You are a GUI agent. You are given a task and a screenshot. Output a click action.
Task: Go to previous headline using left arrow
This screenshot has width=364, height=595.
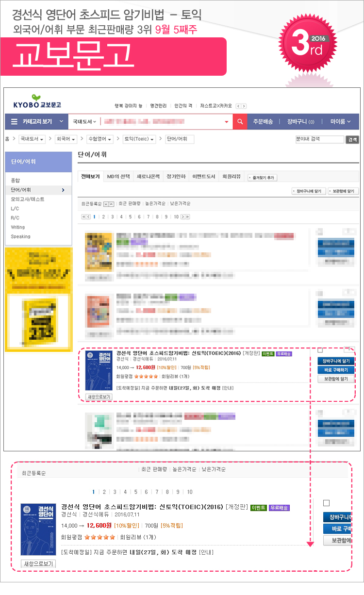pyautogui.click(x=239, y=106)
